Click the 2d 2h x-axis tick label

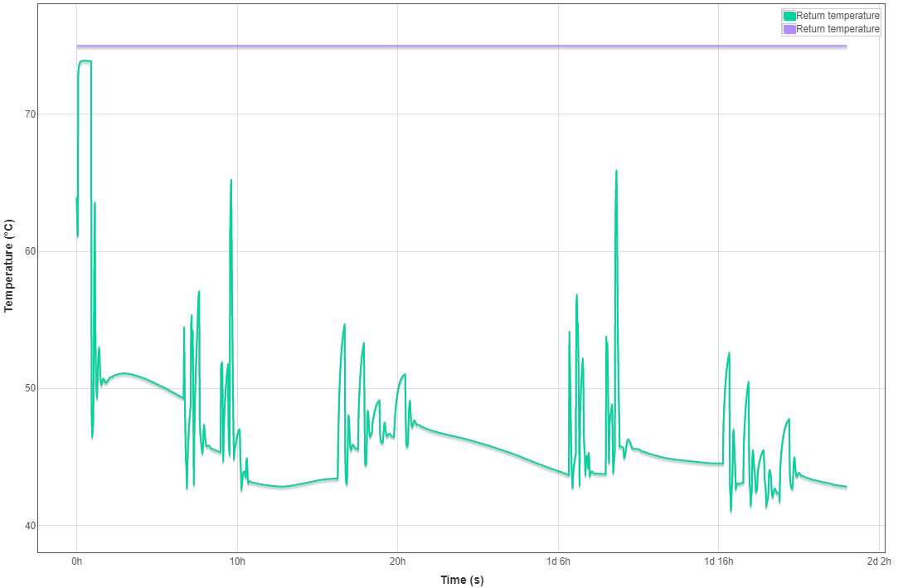click(x=878, y=561)
